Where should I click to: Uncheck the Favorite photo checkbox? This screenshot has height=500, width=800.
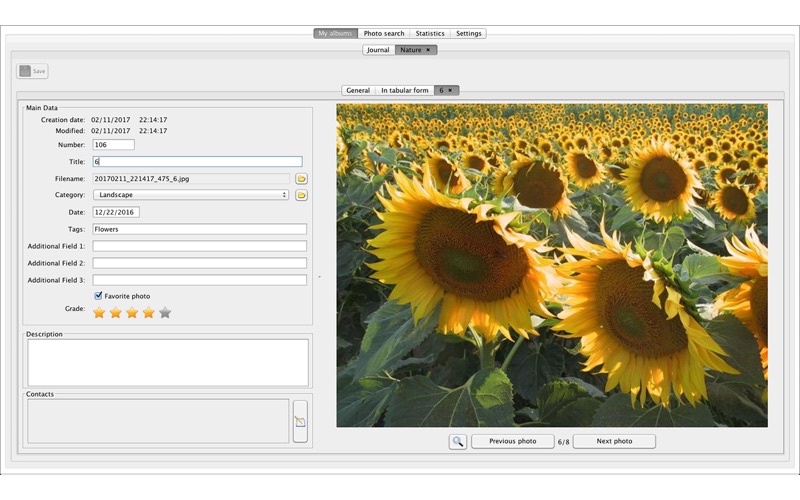(98, 295)
